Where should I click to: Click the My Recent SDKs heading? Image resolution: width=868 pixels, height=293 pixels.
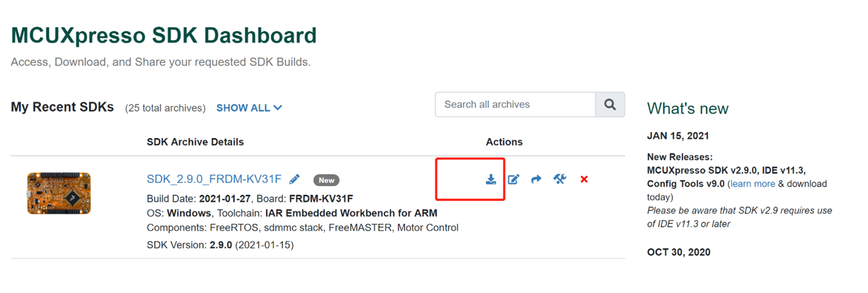click(x=62, y=107)
